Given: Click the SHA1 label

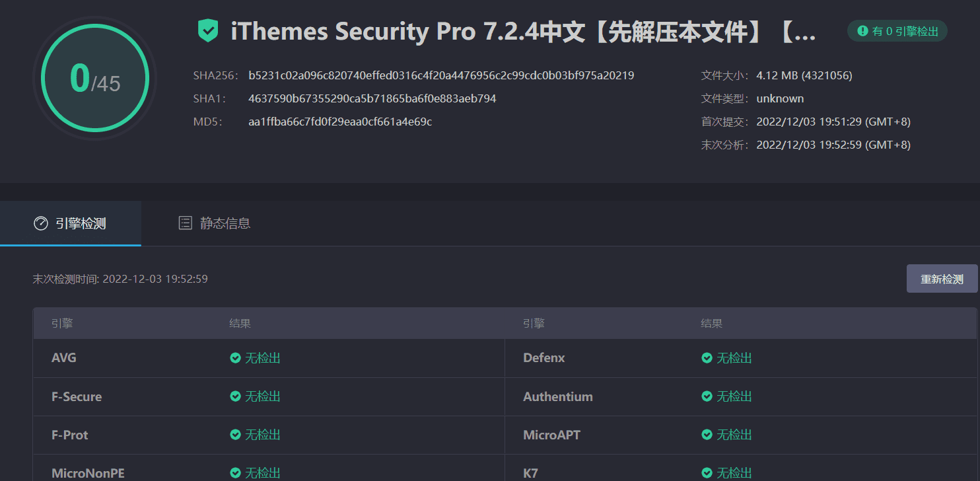Looking at the screenshot, I should click(x=210, y=98).
